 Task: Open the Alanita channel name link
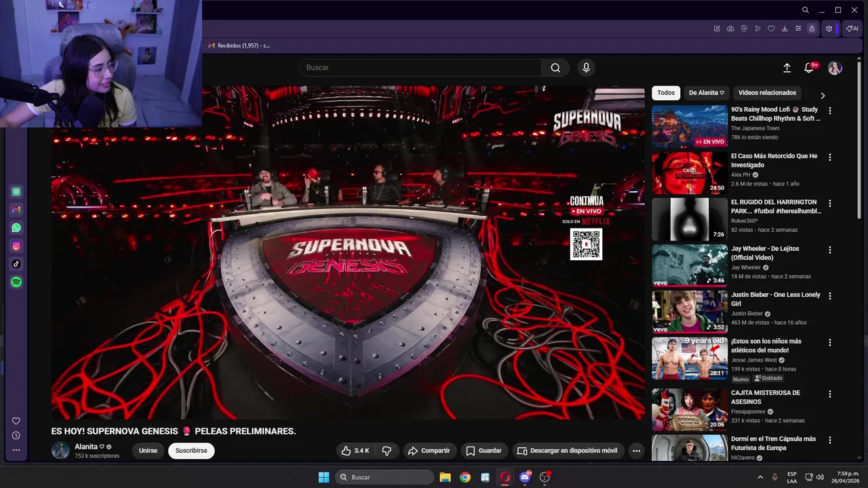85,447
